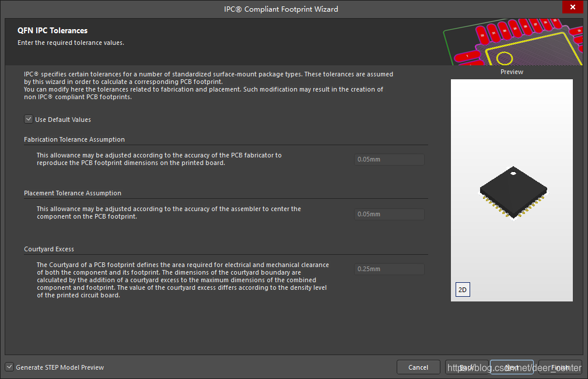Click the Preview label above the model
Image resolution: width=588 pixels, height=379 pixels.
[512, 72]
